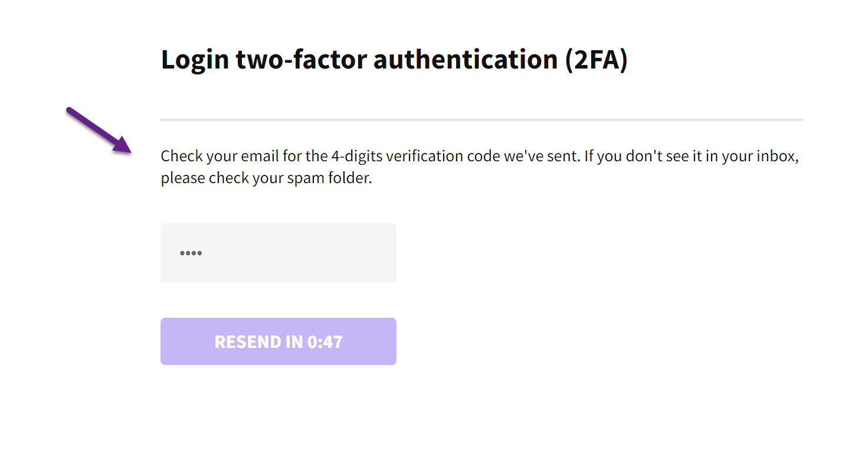Image resolution: width=868 pixels, height=456 pixels.
Task: Click the word "Login" in the page title
Action: point(194,60)
